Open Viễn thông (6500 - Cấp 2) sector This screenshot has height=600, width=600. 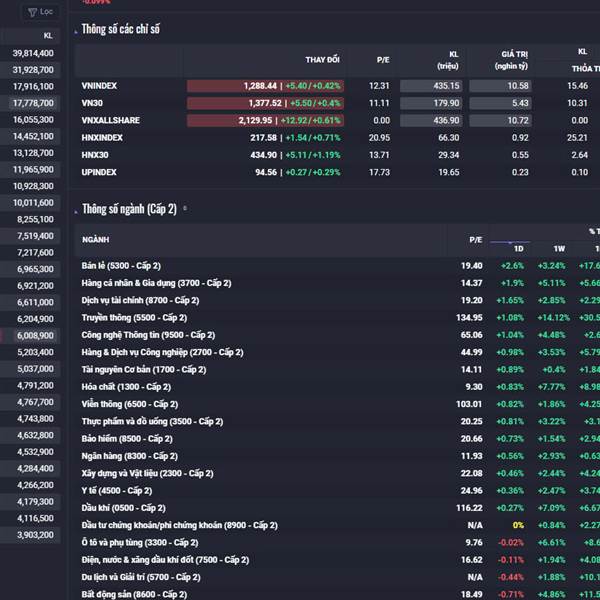tap(129, 404)
